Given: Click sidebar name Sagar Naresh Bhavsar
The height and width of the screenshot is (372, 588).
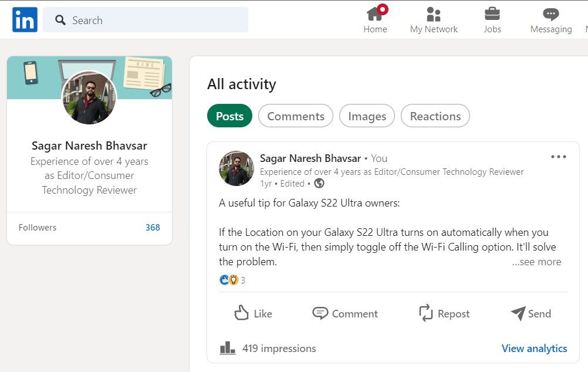Looking at the screenshot, I should 89,146.
